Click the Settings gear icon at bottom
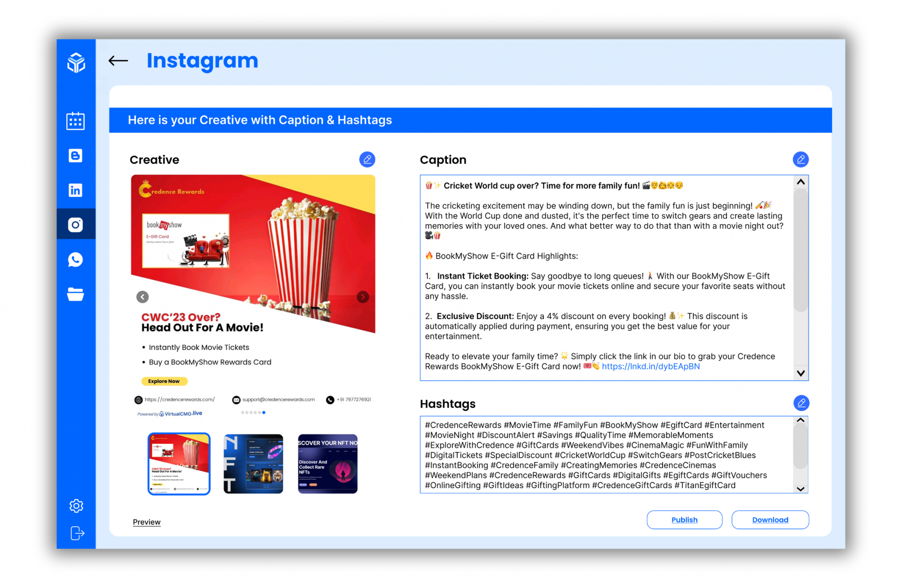Viewport: 910px width, 588px height. (x=75, y=506)
